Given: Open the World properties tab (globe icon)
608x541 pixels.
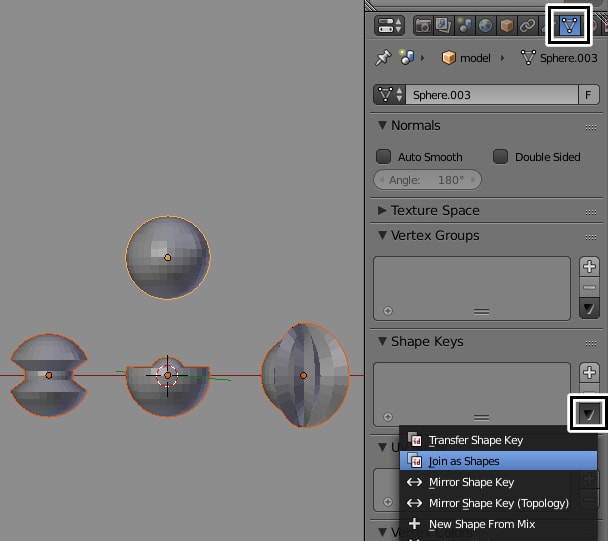Looking at the screenshot, I should [485, 26].
